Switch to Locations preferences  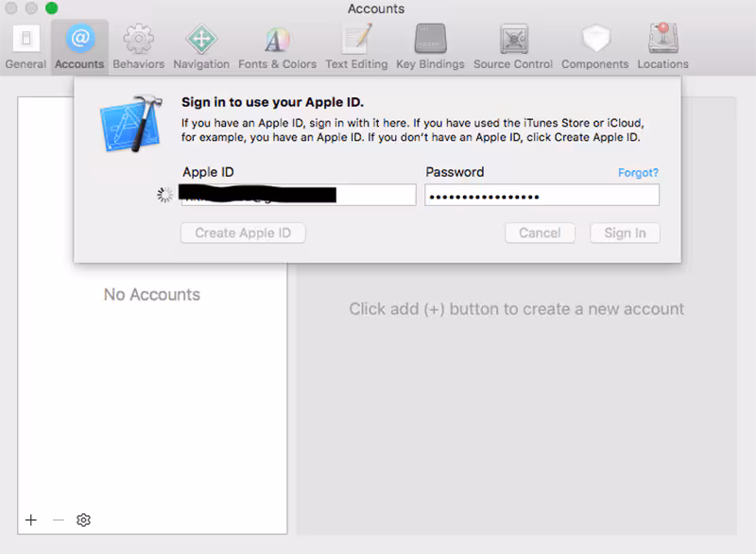pos(663,46)
